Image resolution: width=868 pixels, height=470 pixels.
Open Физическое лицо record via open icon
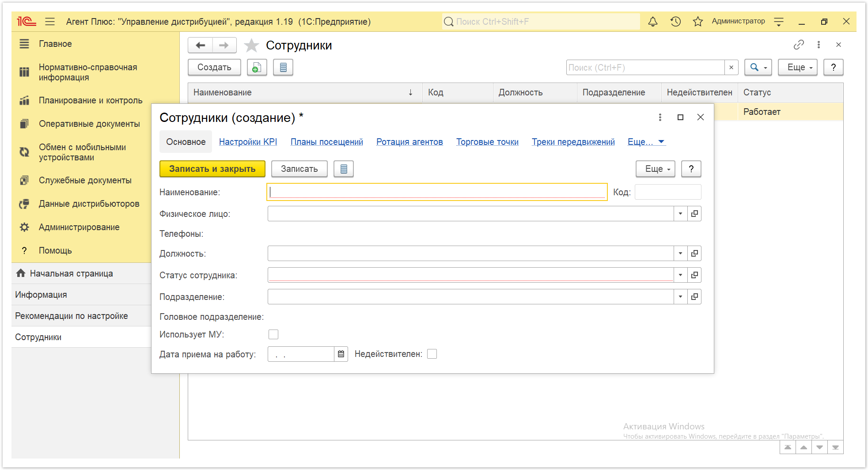[694, 214]
